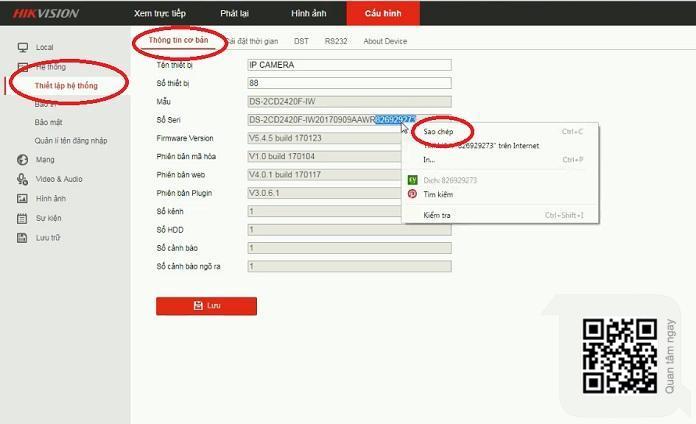Expand Video & Audio sidebar section
Screen dimensions: 696x424
[x=59, y=179]
